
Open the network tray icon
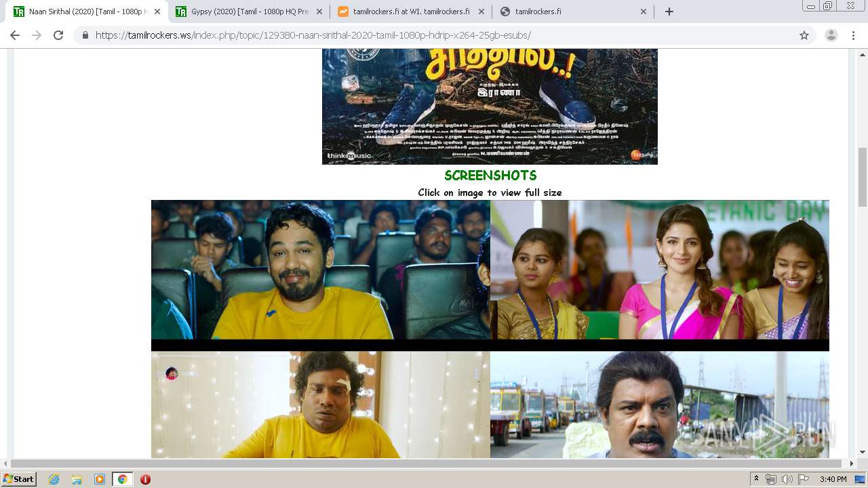pyautogui.click(x=771, y=479)
